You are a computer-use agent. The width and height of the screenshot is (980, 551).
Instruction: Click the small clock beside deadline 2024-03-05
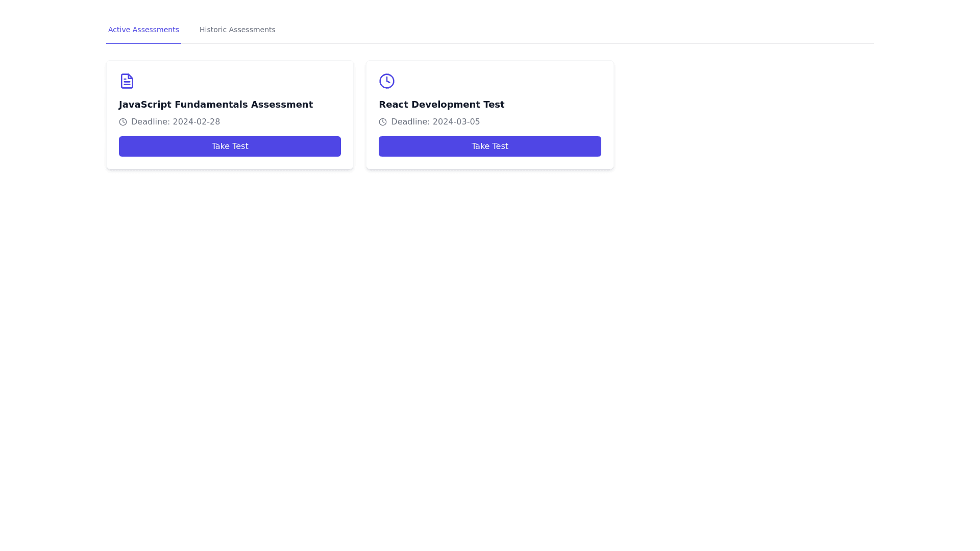tap(382, 122)
